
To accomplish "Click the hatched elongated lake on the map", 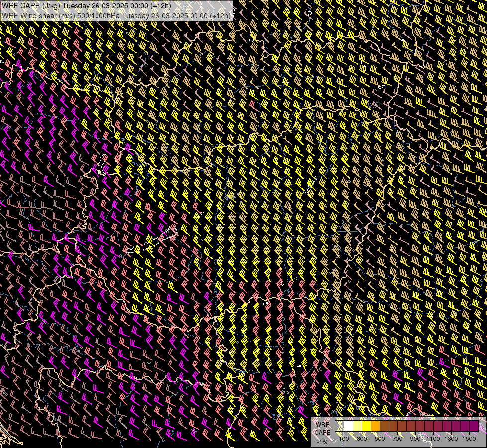I will tap(153, 241).
